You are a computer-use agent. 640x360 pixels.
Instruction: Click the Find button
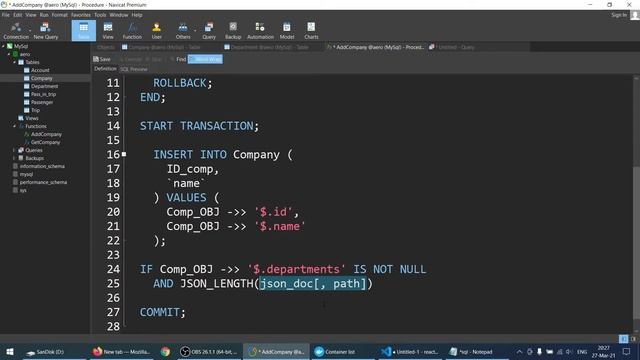point(178,59)
